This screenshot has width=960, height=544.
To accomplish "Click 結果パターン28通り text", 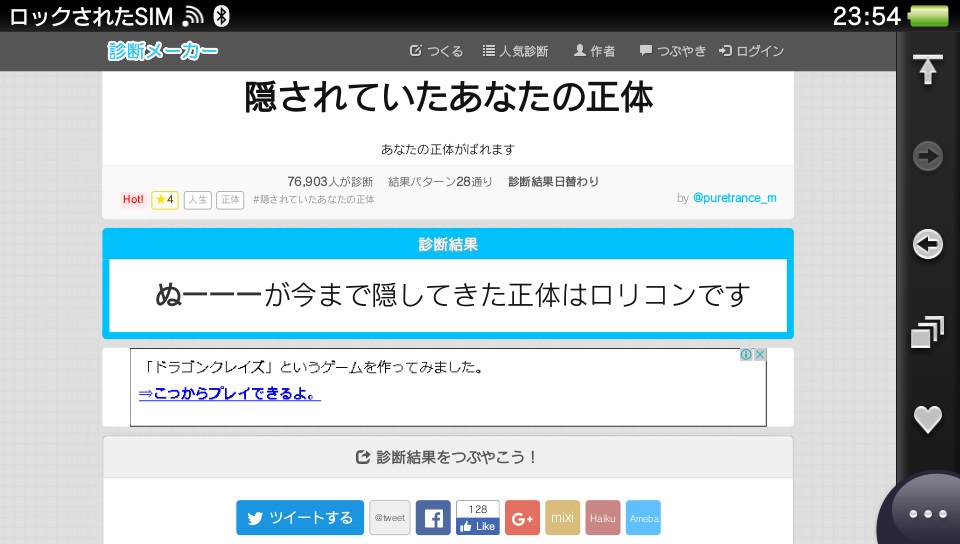I will point(440,182).
